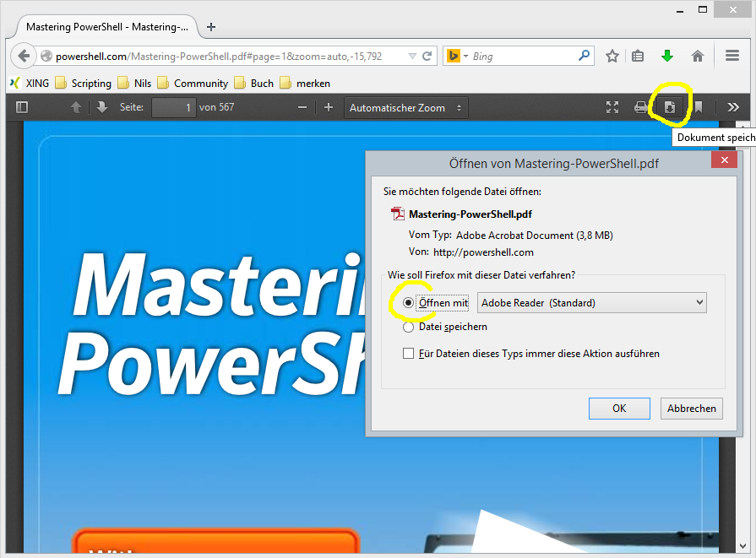The height and width of the screenshot is (558, 756).
Task: Open the Automatischer Zoom dropdown
Action: pyautogui.click(x=405, y=107)
